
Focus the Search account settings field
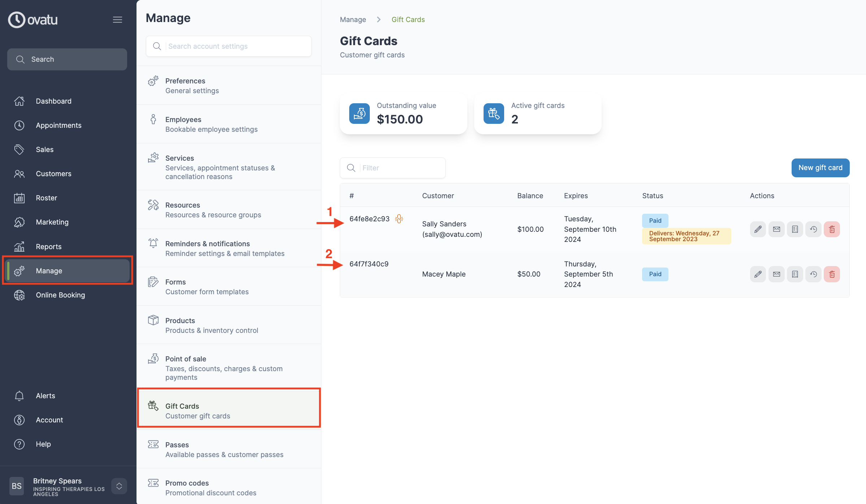coord(237,46)
